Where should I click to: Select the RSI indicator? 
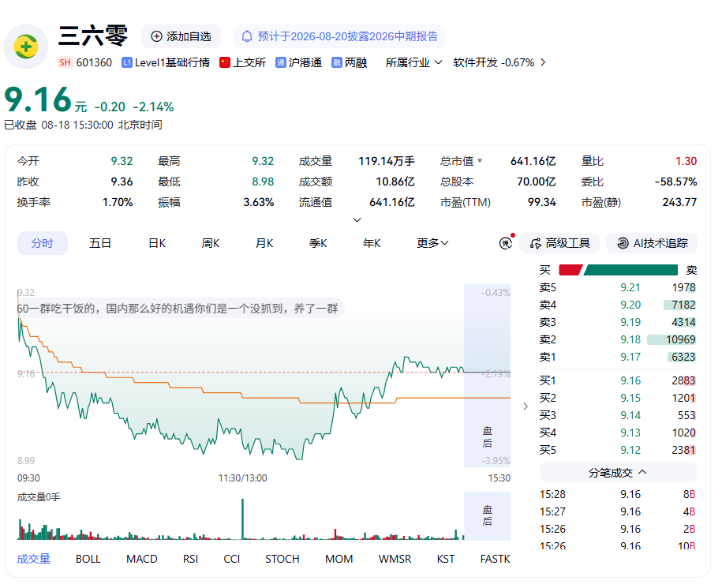pos(191,559)
